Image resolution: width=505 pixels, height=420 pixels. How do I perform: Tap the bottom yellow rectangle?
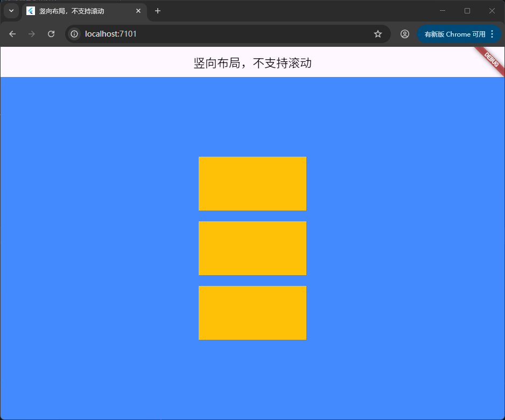point(252,313)
